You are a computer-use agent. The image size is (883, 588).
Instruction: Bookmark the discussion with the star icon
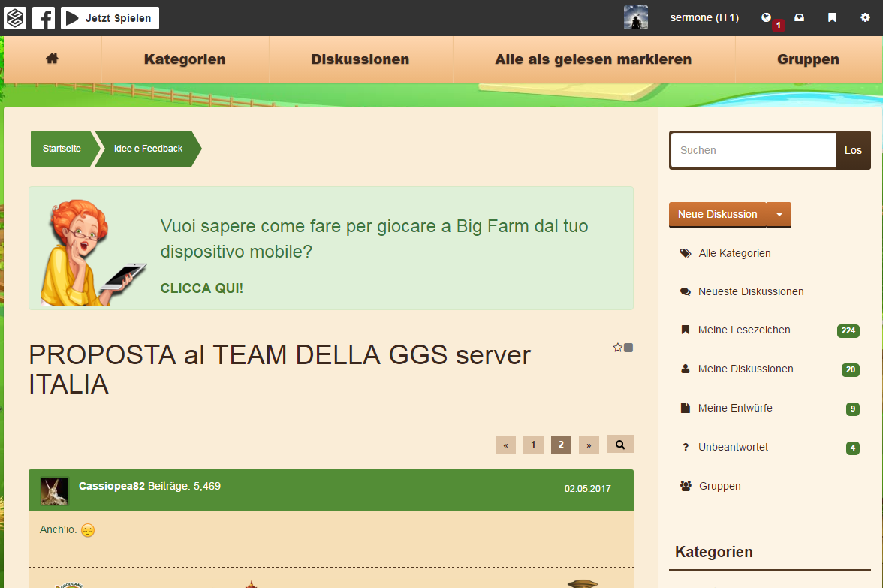[x=618, y=348]
